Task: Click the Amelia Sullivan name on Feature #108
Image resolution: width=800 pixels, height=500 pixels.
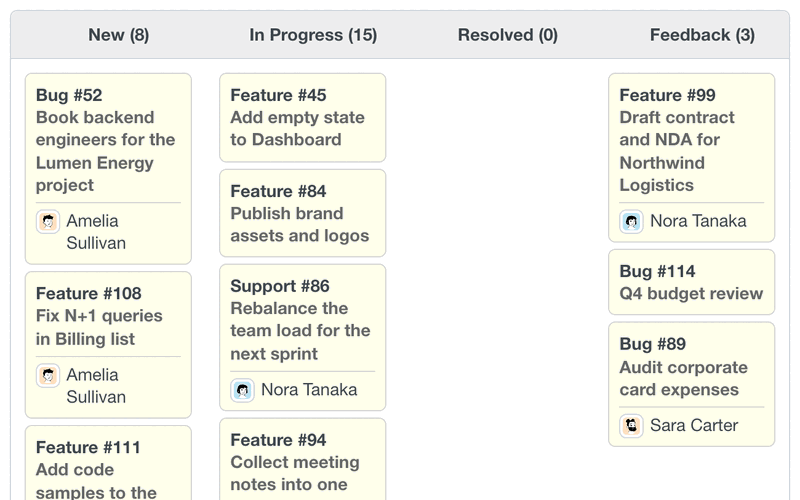Action: pos(96,386)
